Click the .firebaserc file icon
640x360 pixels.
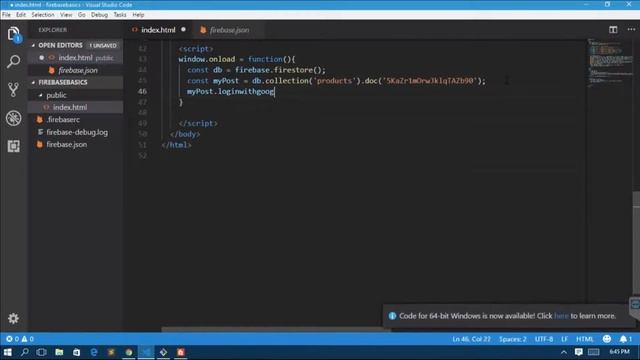pos(40,120)
